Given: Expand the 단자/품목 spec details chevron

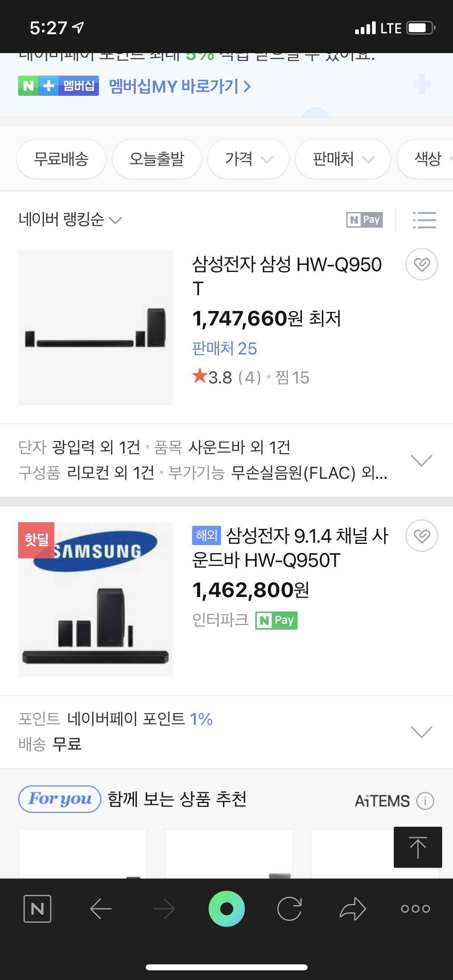Looking at the screenshot, I should pos(421,460).
